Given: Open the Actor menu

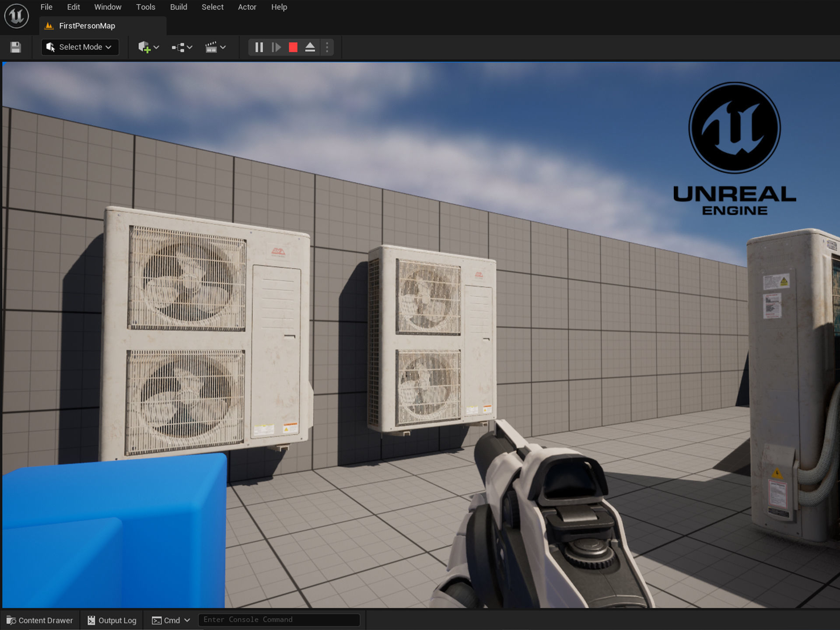Looking at the screenshot, I should 247,7.
